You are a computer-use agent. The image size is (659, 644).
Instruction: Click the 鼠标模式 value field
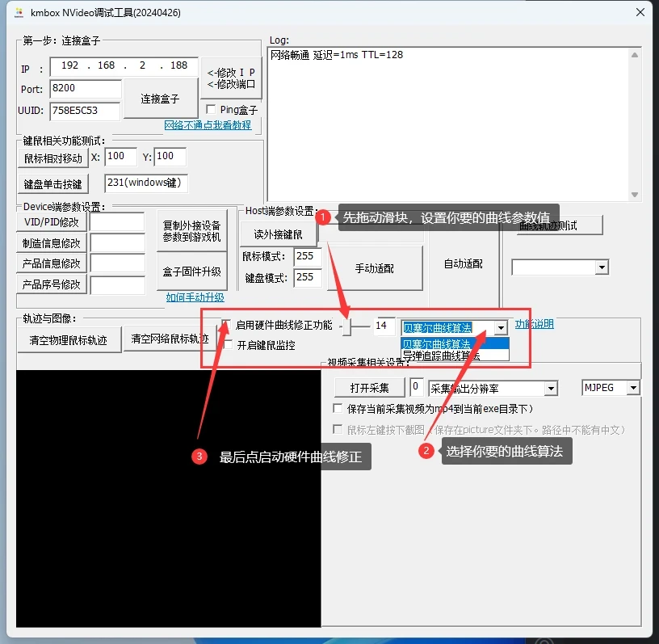[x=308, y=256]
